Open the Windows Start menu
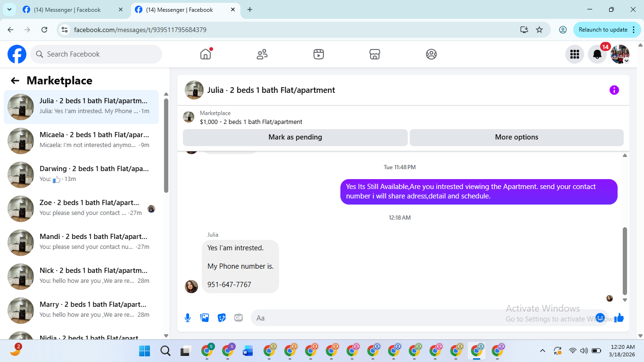 point(144,351)
